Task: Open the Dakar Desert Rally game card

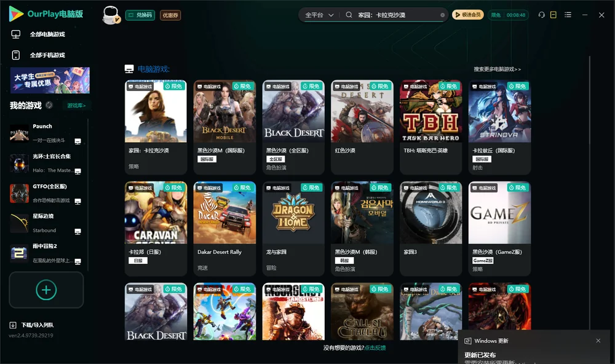Action: point(224,229)
